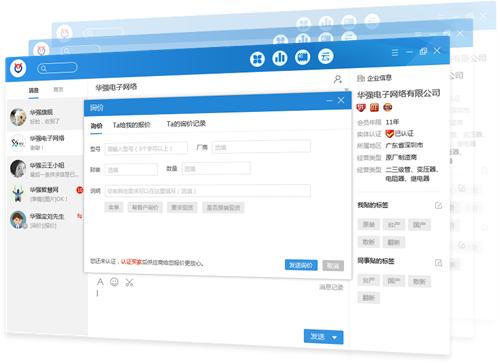Open the emoji smiley picker

point(114,282)
